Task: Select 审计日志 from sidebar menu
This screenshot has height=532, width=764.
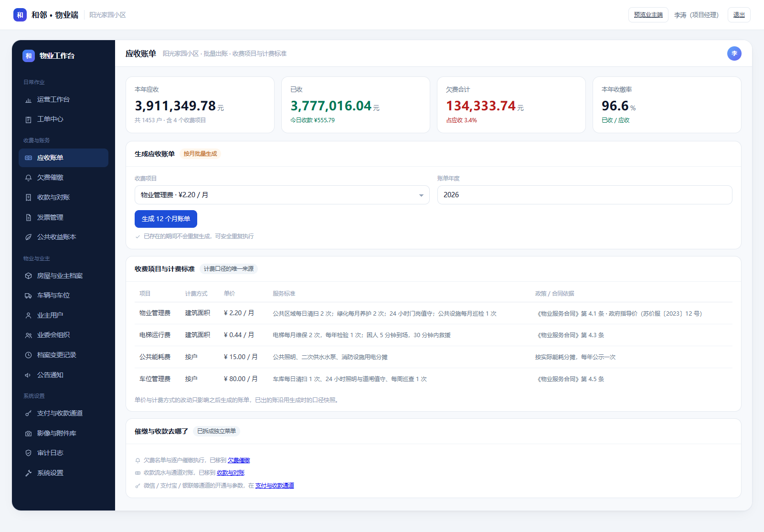Action: pos(64,453)
